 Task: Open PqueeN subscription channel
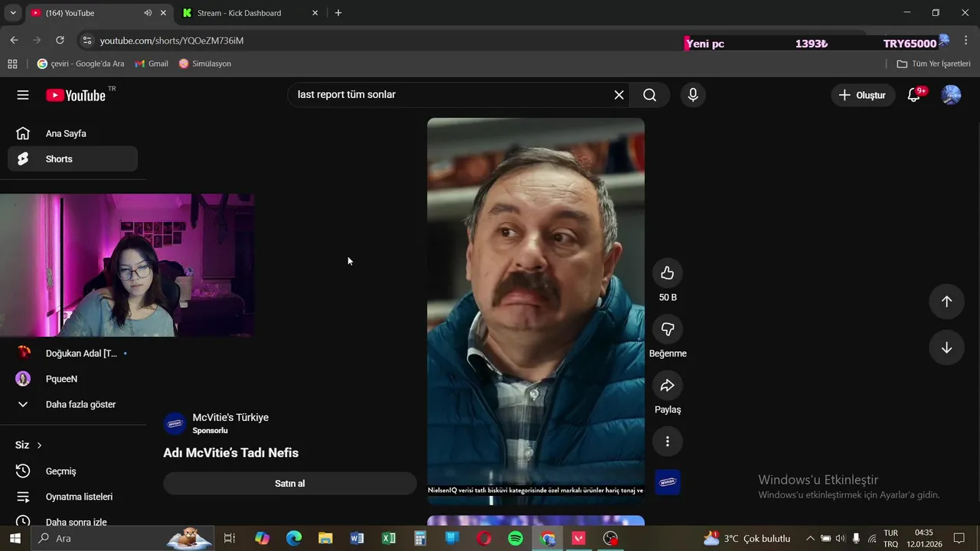(73, 379)
